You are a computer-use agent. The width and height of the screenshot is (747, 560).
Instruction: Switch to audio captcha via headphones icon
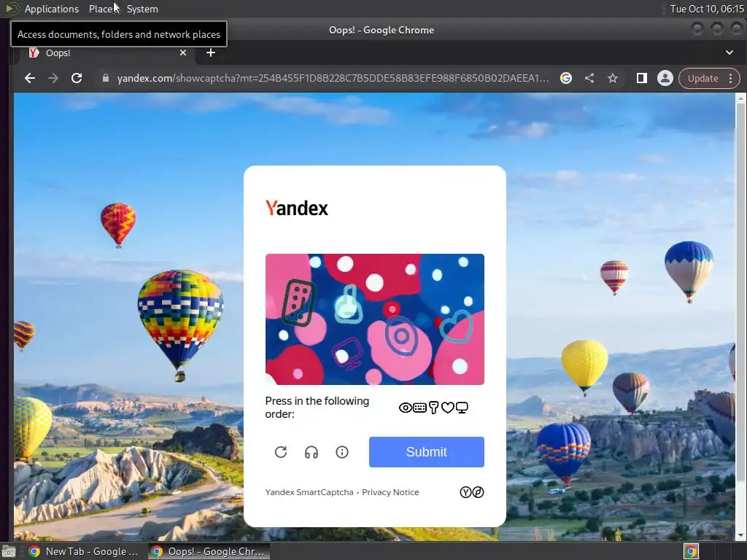tap(311, 452)
